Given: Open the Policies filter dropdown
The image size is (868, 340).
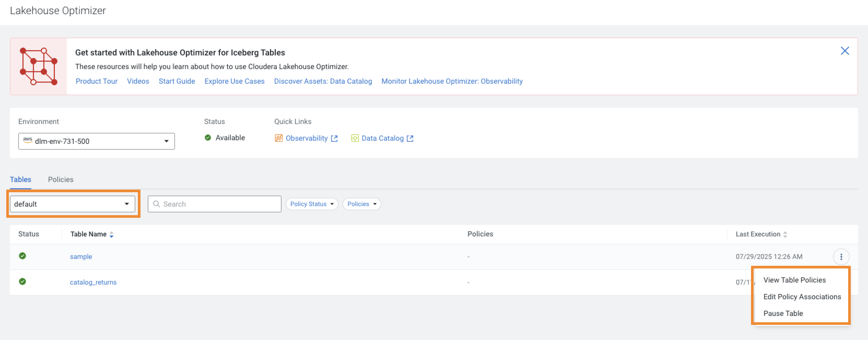Looking at the screenshot, I should (x=361, y=203).
